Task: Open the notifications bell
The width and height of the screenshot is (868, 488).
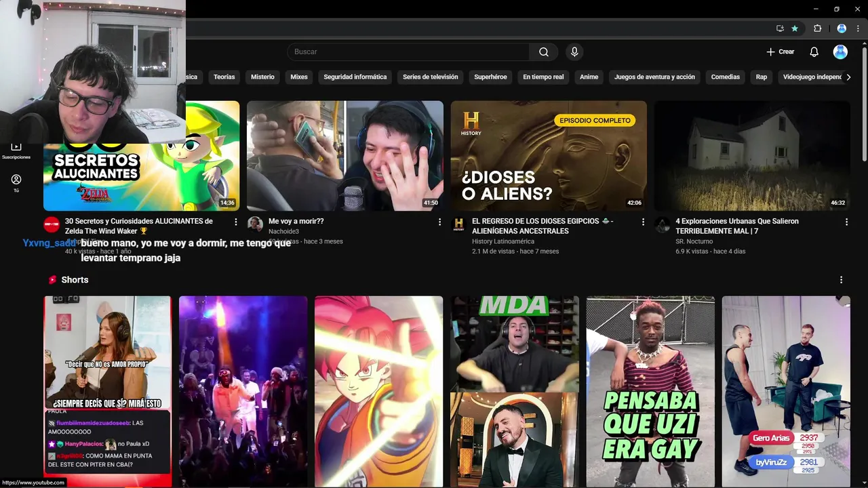Action: 814,52
